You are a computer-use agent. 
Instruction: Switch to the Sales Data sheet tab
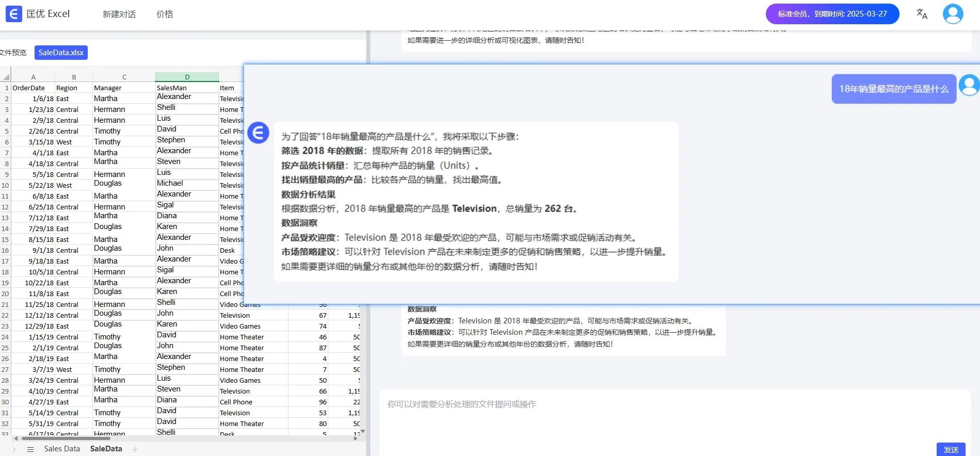[62, 449]
